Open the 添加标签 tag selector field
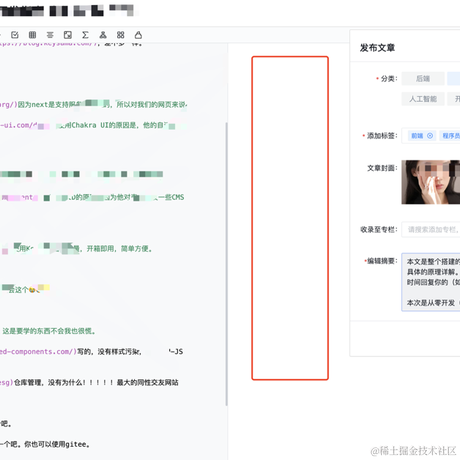The height and width of the screenshot is (460, 460). coord(431,136)
